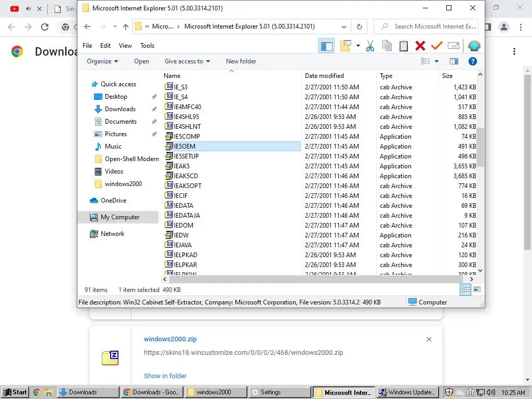Switch to Windows Update taskbar button

[407, 392]
